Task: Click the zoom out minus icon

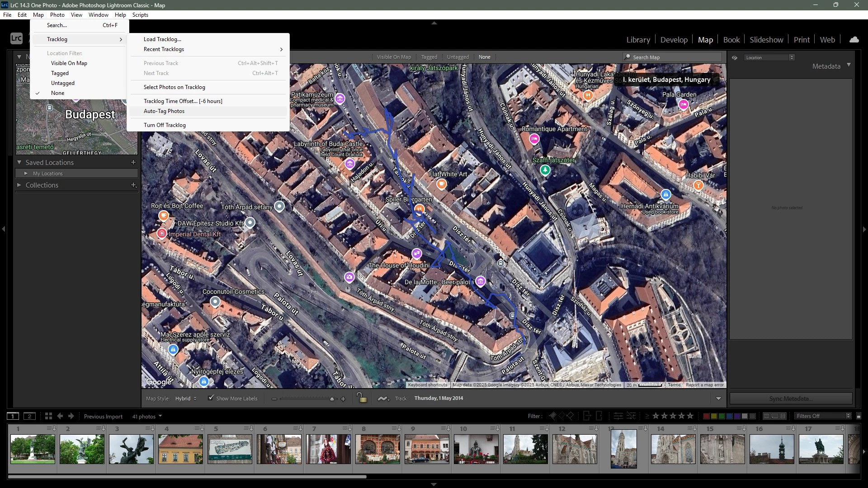Action: point(274,399)
